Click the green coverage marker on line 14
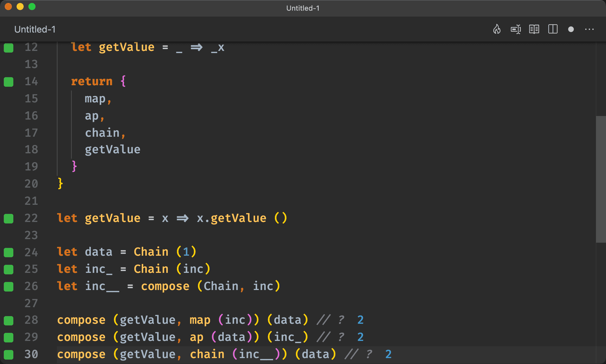The width and height of the screenshot is (606, 364). (x=9, y=82)
